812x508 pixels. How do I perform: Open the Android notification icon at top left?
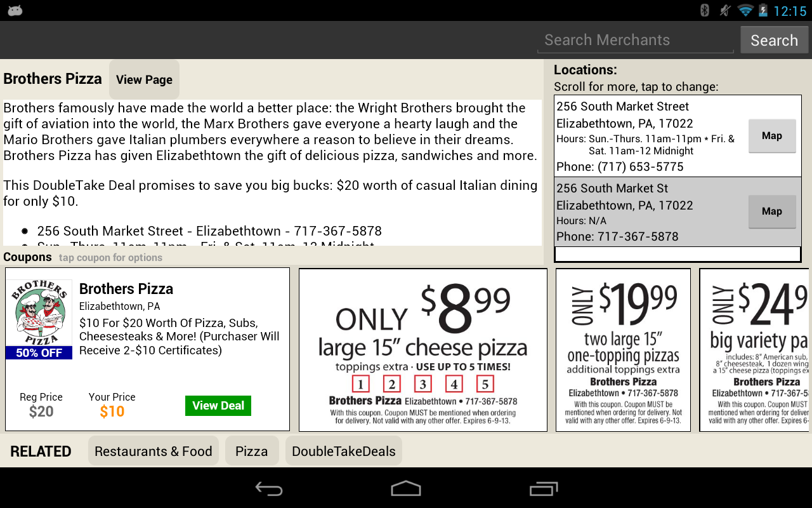pyautogui.click(x=15, y=10)
